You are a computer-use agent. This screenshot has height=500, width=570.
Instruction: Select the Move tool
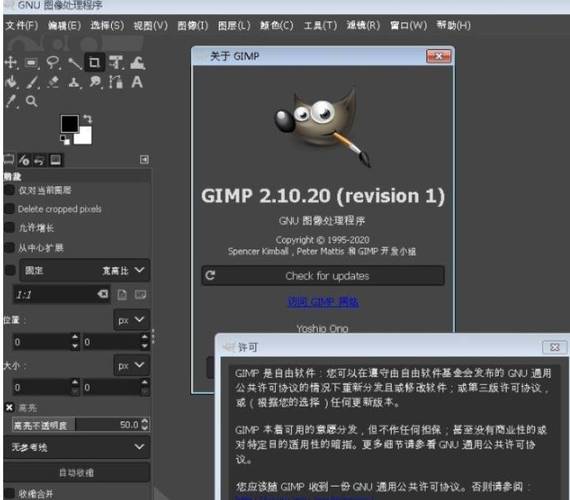click(11, 63)
